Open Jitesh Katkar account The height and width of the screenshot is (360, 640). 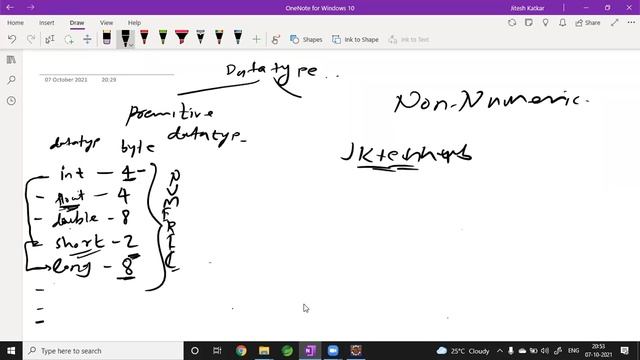coord(527,8)
